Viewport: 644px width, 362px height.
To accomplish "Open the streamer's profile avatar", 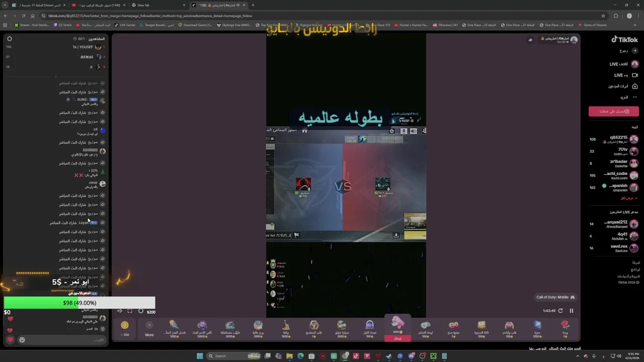I will (x=574, y=40).
